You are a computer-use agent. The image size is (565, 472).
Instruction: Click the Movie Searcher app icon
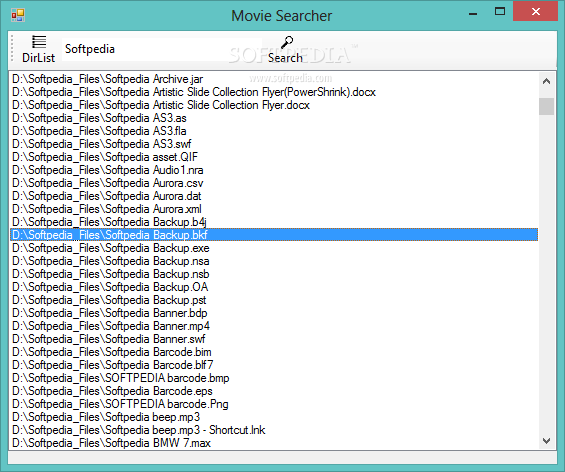(18, 15)
